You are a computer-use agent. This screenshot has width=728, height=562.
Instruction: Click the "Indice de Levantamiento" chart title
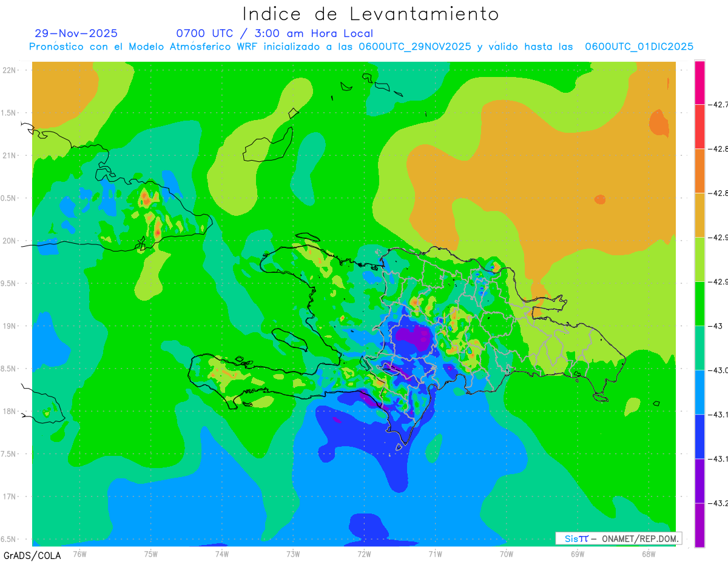[371, 13]
